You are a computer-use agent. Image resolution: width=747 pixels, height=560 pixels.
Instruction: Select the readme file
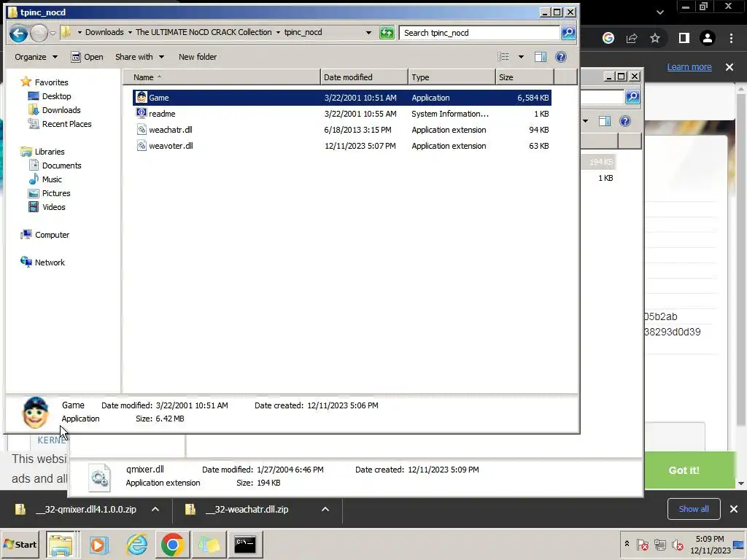pyautogui.click(x=341, y=114)
